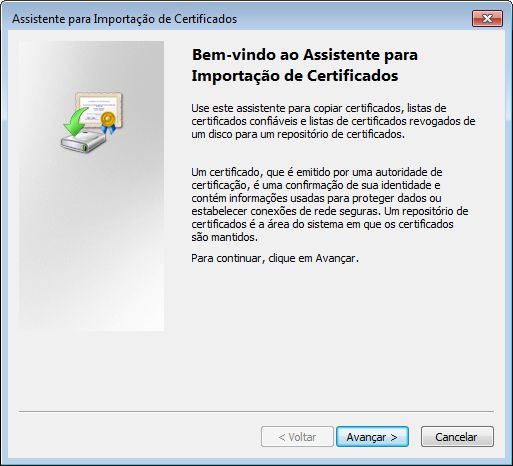This screenshot has height=466, width=513.
Task: Click the Para continuar instruction text
Action: (275, 258)
